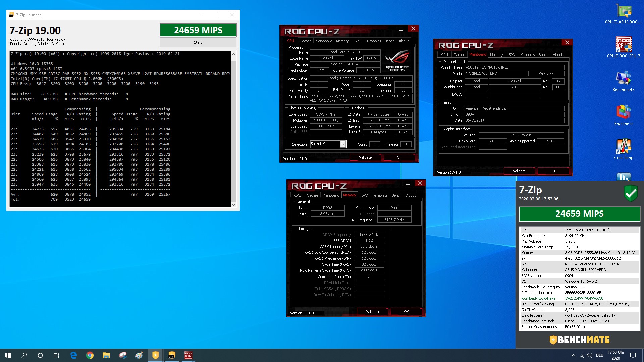Click Validate in CPU tab window
This screenshot has width=644, height=362.
point(365,157)
